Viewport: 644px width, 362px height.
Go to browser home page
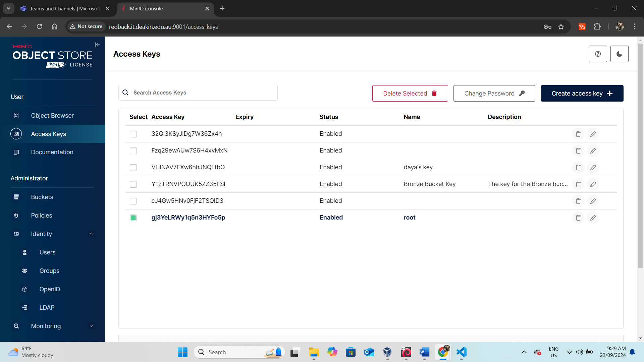[54, 26]
